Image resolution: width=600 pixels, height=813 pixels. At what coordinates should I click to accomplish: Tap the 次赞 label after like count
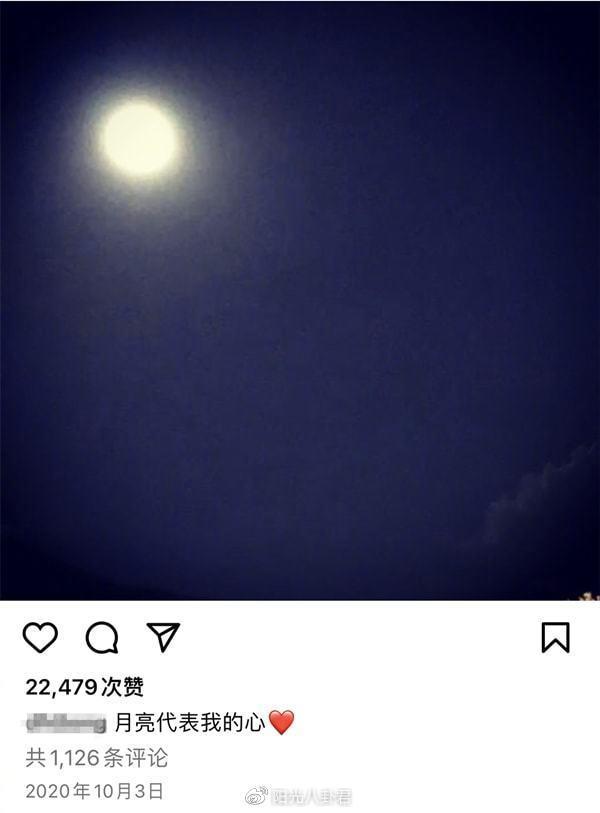(x=122, y=688)
